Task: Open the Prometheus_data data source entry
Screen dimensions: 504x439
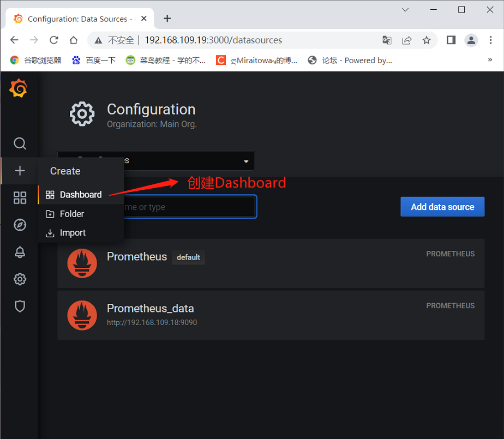Action: [151, 309]
